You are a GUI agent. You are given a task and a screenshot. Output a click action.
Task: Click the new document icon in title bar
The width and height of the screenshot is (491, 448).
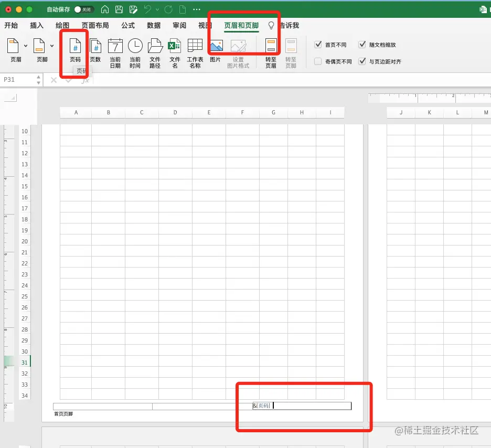183,9
